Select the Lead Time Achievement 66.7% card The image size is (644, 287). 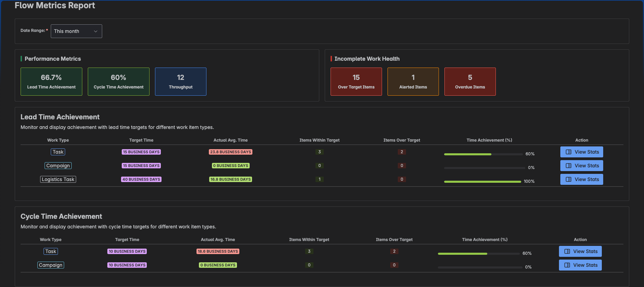click(51, 82)
